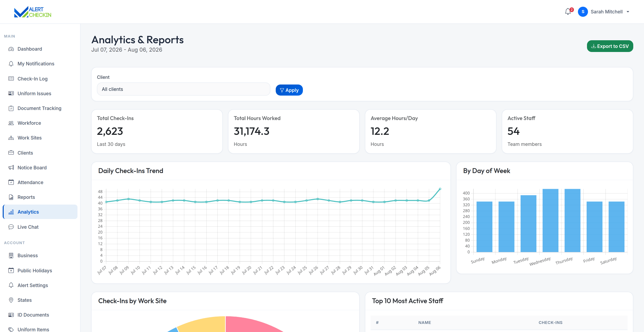Click the Total Hours Worked value 31,174.3
Image resolution: width=644 pixels, height=332 pixels.
click(x=252, y=131)
